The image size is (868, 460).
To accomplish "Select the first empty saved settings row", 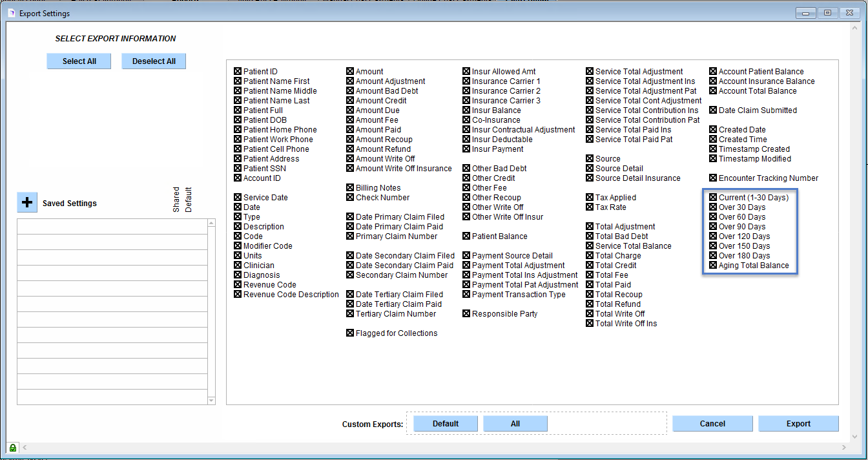I will click(x=112, y=226).
